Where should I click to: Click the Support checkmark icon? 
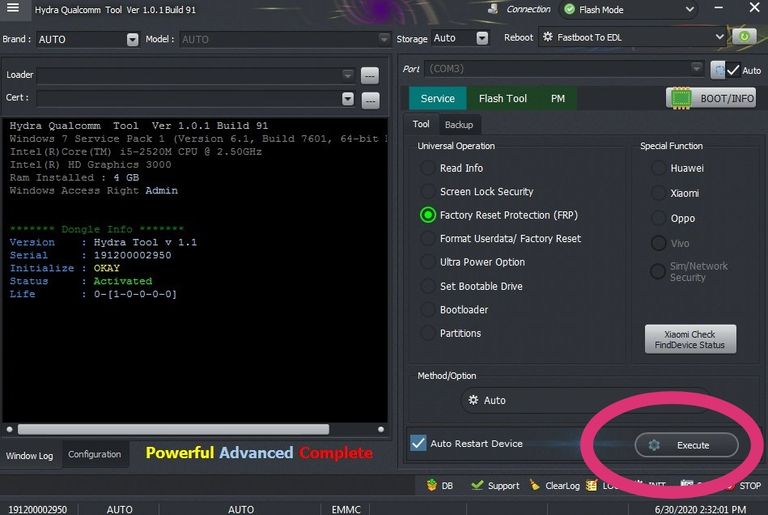click(x=477, y=485)
